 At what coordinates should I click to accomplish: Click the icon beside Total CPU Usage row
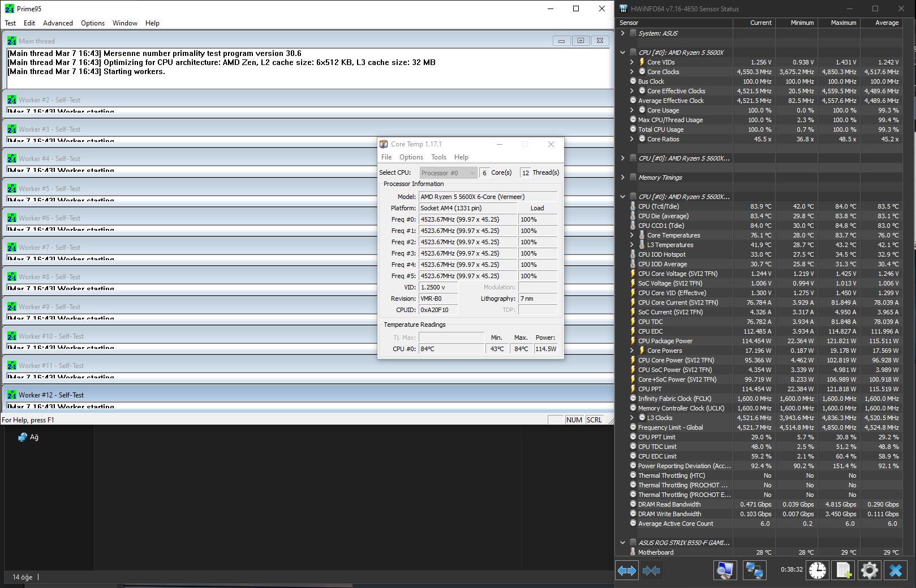point(633,129)
